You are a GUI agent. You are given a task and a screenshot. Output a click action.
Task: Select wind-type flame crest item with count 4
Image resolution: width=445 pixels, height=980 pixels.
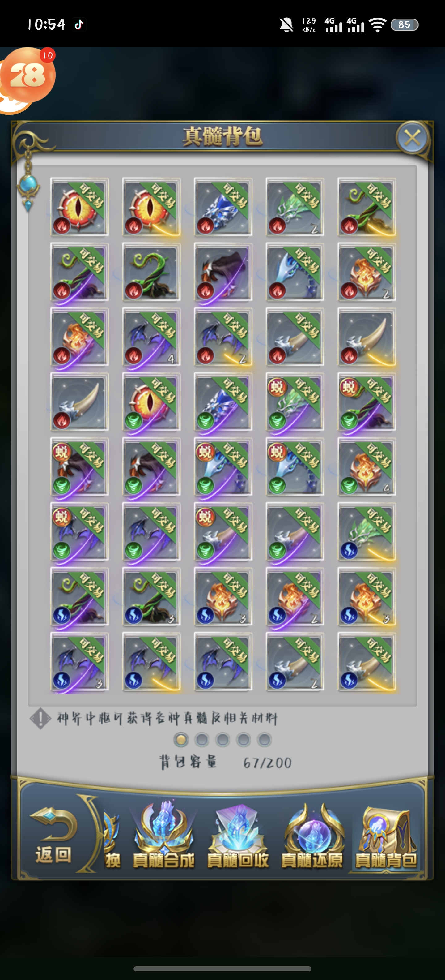point(367,467)
